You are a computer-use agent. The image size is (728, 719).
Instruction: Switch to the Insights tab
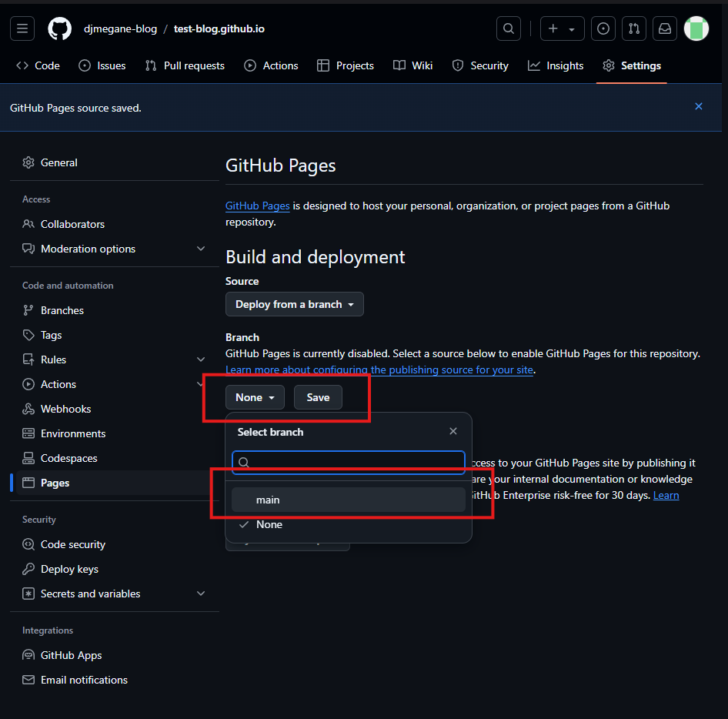[x=556, y=65]
